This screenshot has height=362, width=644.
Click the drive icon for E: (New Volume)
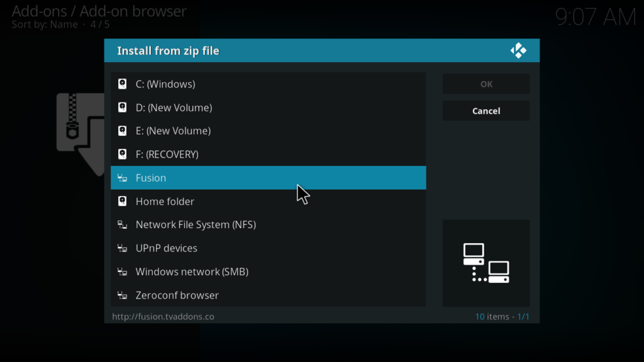pyautogui.click(x=123, y=131)
